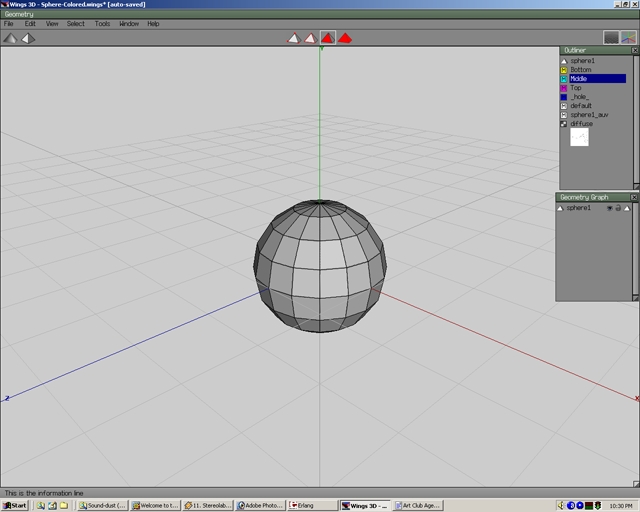The height and width of the screenshot is (512, 640).
Task: Click magenta Top material icon
Action: pos(564,88)
